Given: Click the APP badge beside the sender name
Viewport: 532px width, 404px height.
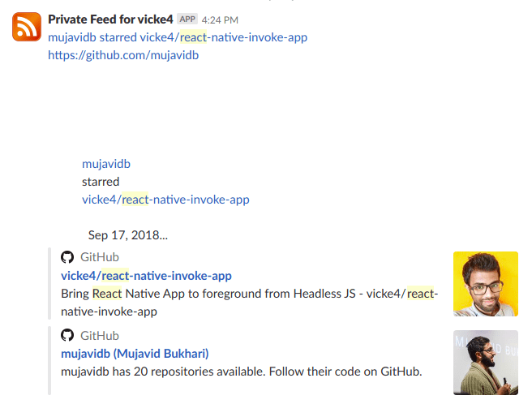Looking at the screenshot, I should 187,19.
